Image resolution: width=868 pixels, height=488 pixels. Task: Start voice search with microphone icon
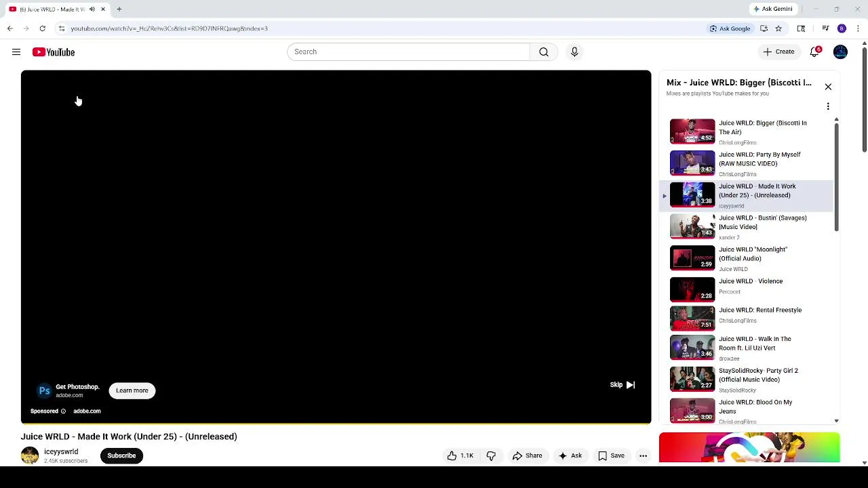[574, 52]
